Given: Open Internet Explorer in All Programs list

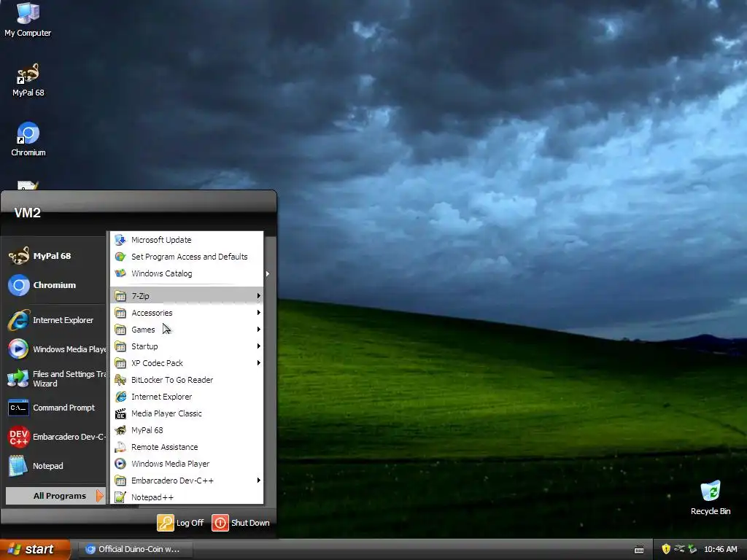Looking at the screenshot, I should click(x=187, y=397).
